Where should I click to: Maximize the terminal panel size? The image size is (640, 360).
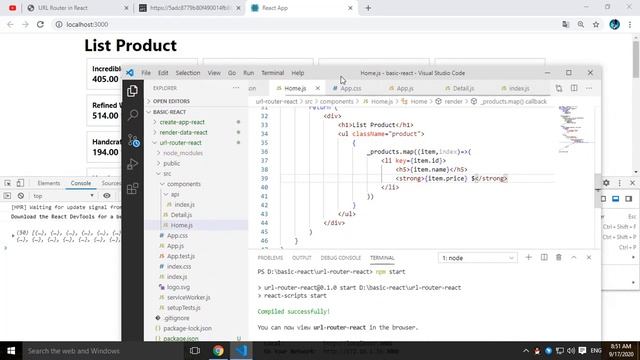pos(573,258)
